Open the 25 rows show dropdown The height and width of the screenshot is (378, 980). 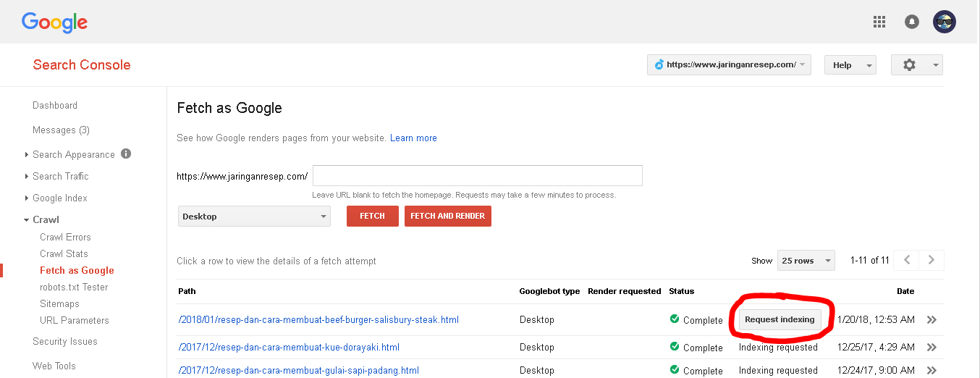[806, 261]
